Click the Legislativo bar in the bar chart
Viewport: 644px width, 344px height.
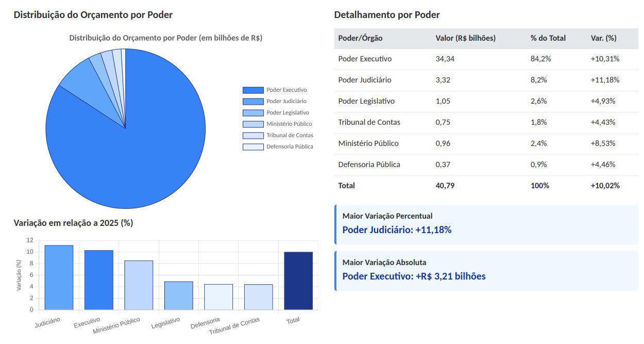coord(178,296)
